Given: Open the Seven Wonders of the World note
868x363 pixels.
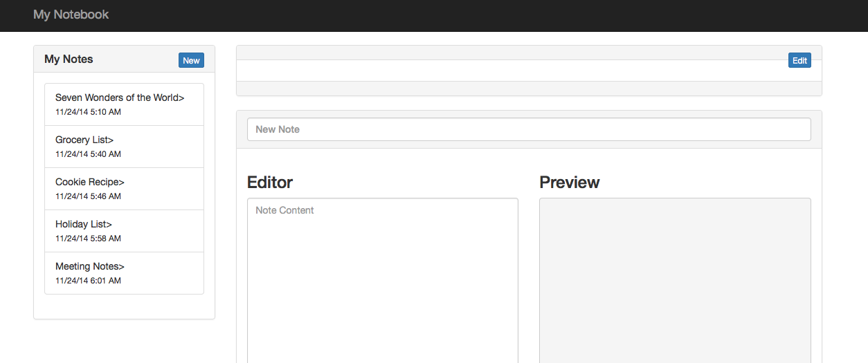Looking at the screenshot, I should [124, 104].
